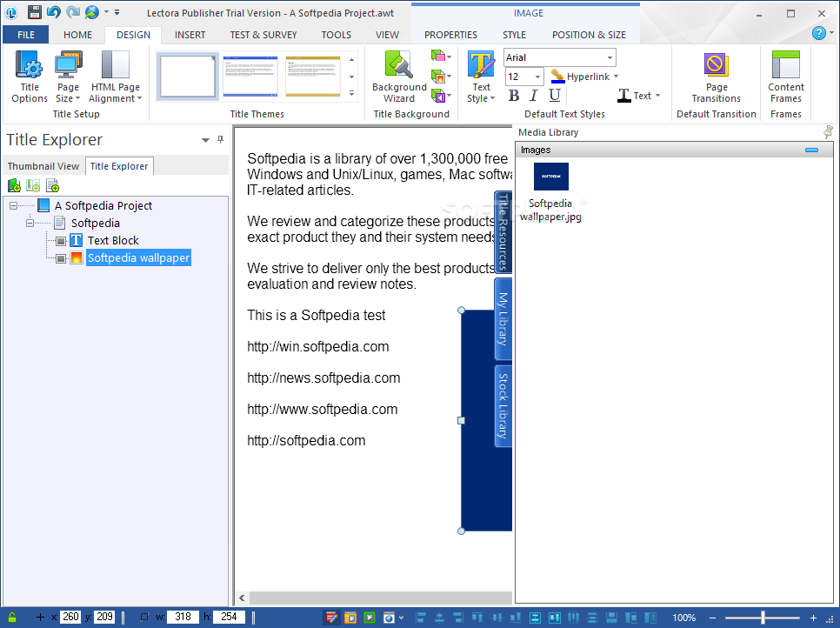Open Page Transitions settings

tap(716, 77)
